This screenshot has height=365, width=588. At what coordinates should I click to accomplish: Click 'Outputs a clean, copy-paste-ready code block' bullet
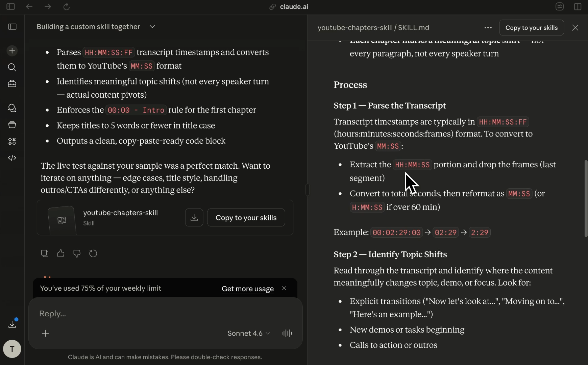pyautogui.click(x=141, y=141)
